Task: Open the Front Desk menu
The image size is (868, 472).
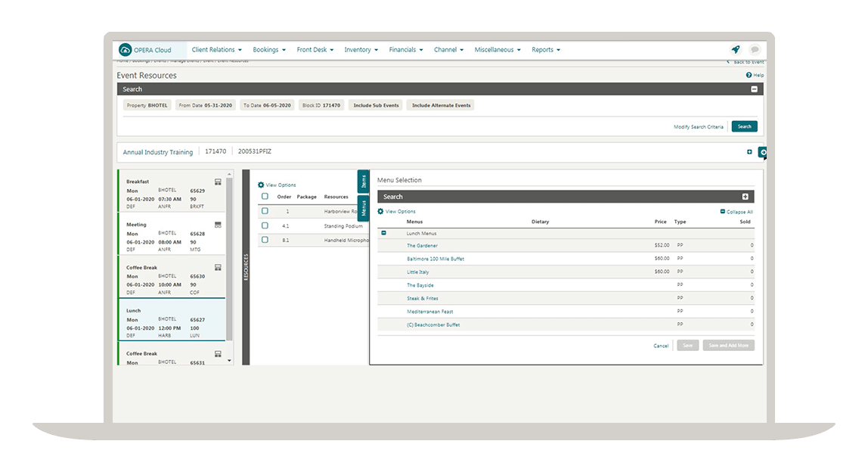Action: pyautogui.click(x=315, y=50)
